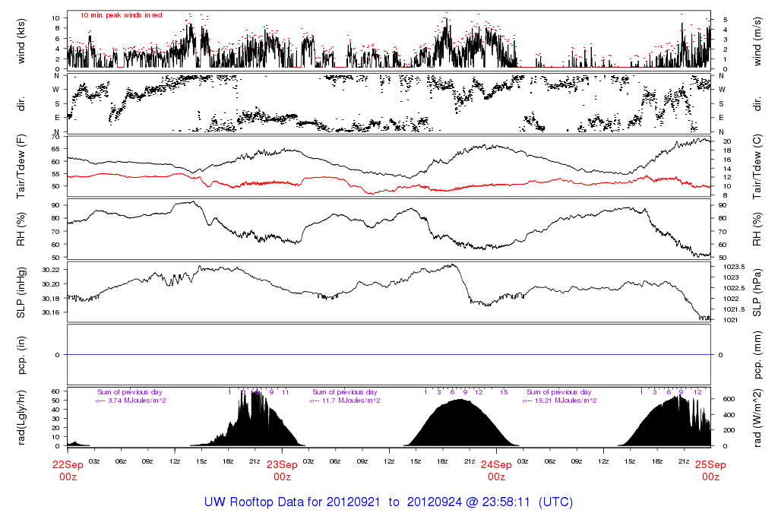Select the "Tair/Tdew (C)" right axis label
The width and height of the screenshot is (778, 532).
[x=757, y=166]
